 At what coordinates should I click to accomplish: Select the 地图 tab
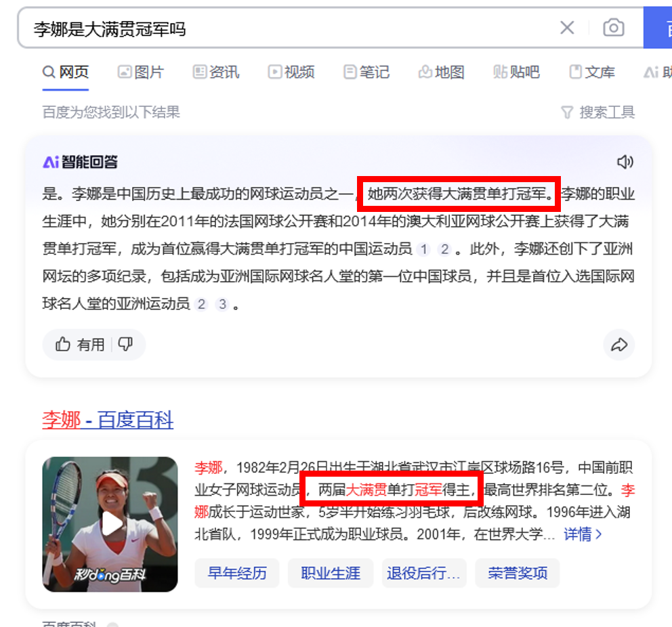click(x=442, y=72)
